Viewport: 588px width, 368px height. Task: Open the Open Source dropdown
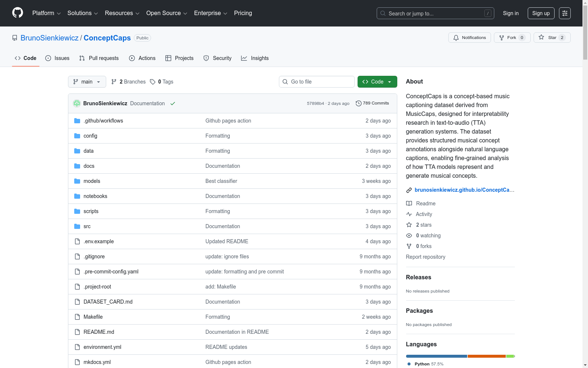tap(167, 13)
